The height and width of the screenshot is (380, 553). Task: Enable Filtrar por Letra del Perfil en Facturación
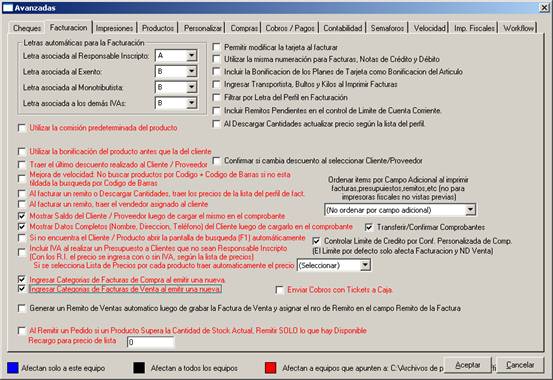(217, 97)
